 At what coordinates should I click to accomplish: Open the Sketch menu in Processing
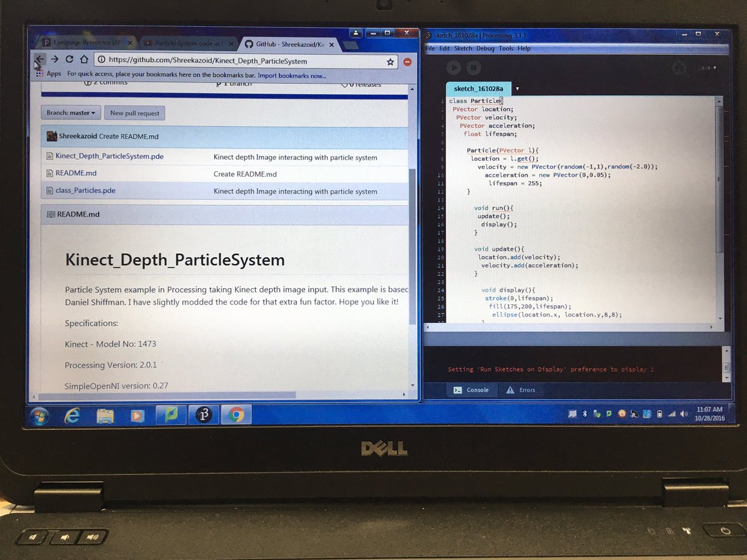[464, 49]
